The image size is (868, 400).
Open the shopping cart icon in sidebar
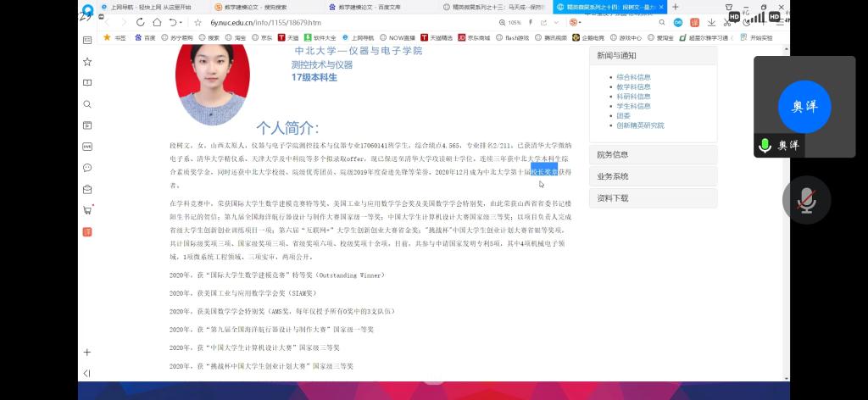point(86,209)
